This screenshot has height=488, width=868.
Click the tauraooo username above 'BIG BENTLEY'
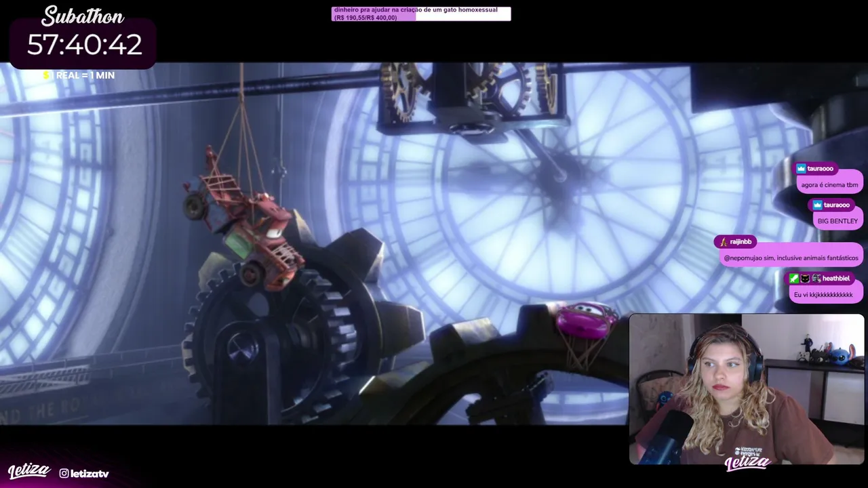click(836, 205)
